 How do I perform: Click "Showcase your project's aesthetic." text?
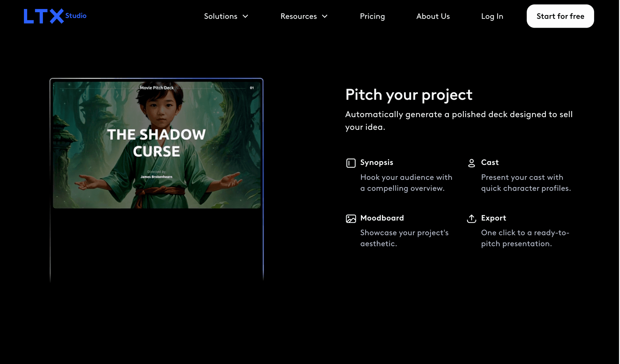(x=404, y=238)
